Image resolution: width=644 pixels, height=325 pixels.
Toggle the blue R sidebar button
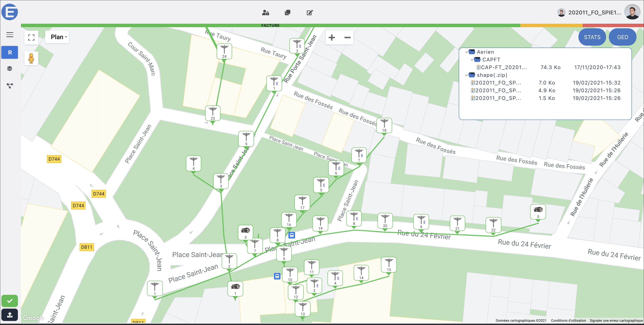10,53
